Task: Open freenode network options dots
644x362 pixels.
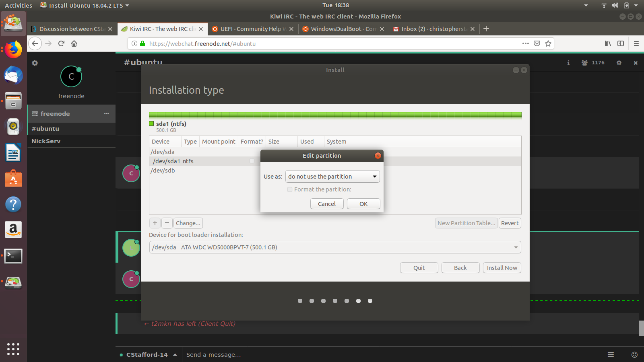Action: pos(106,114)
